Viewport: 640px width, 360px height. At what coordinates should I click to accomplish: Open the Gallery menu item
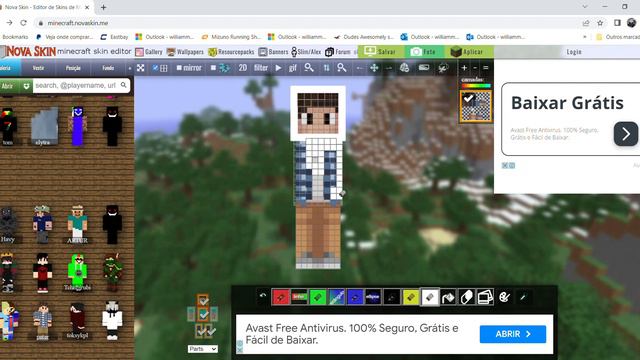(149, 52)
